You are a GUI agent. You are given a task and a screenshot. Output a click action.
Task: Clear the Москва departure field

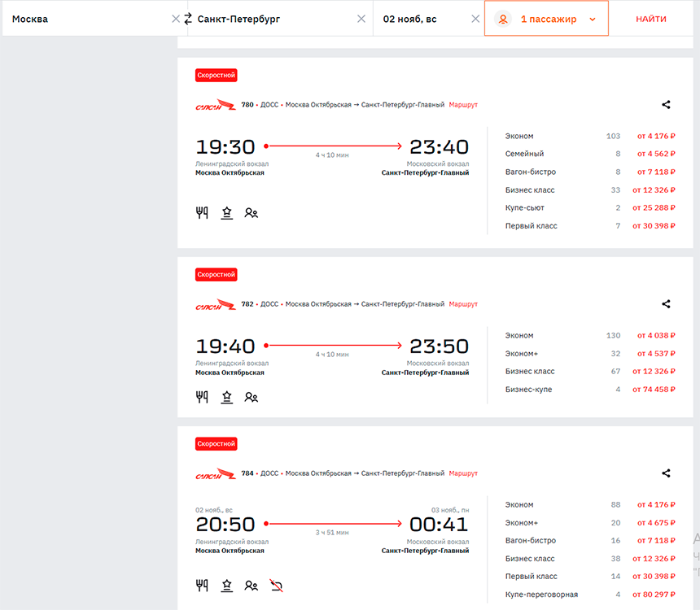click(176, 19)
